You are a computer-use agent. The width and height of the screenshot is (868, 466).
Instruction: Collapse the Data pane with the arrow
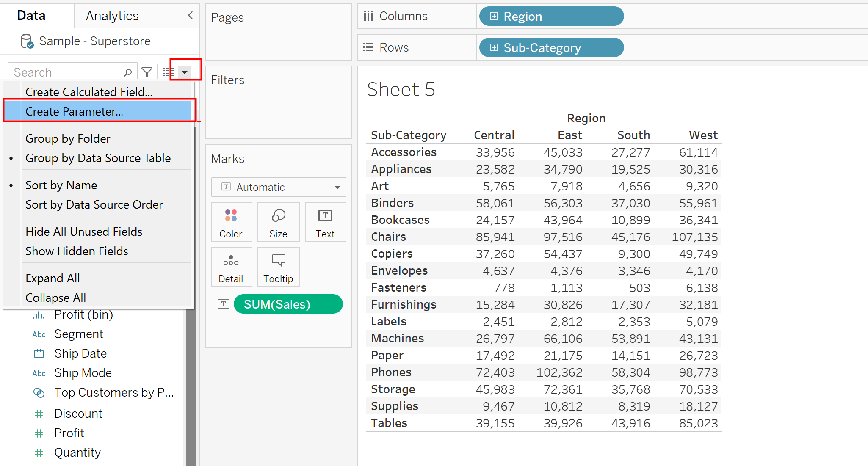[191, 16]
